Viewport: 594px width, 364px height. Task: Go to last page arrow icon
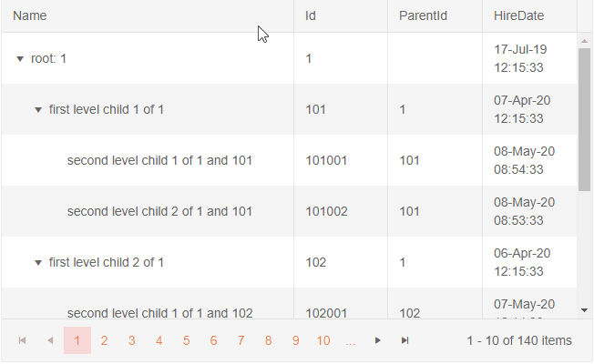(405, 340)
